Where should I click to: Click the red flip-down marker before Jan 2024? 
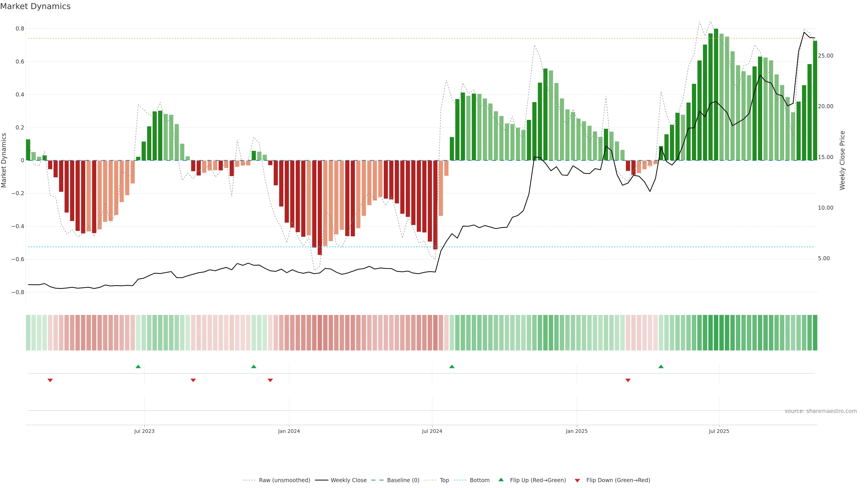[x=270, y=380]
